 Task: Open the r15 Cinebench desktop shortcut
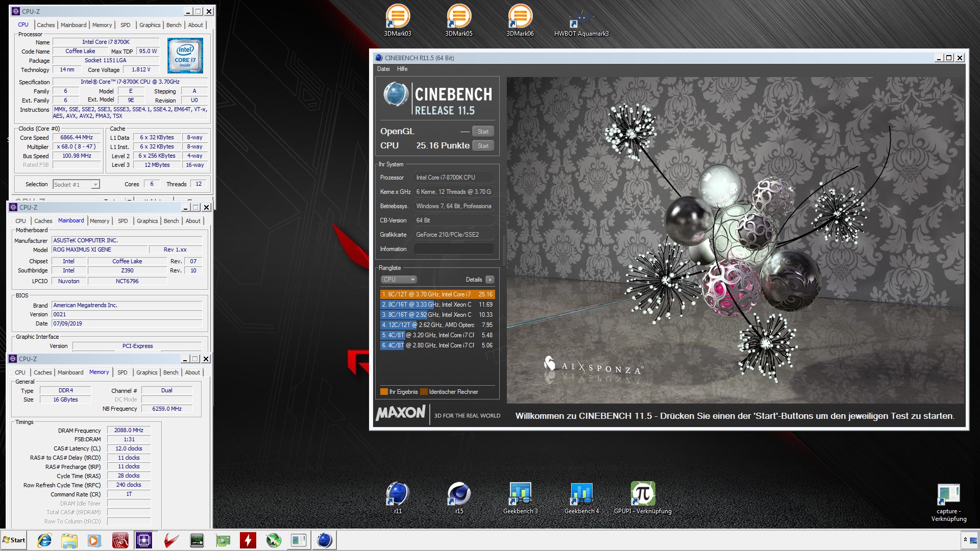click(459, 497)
